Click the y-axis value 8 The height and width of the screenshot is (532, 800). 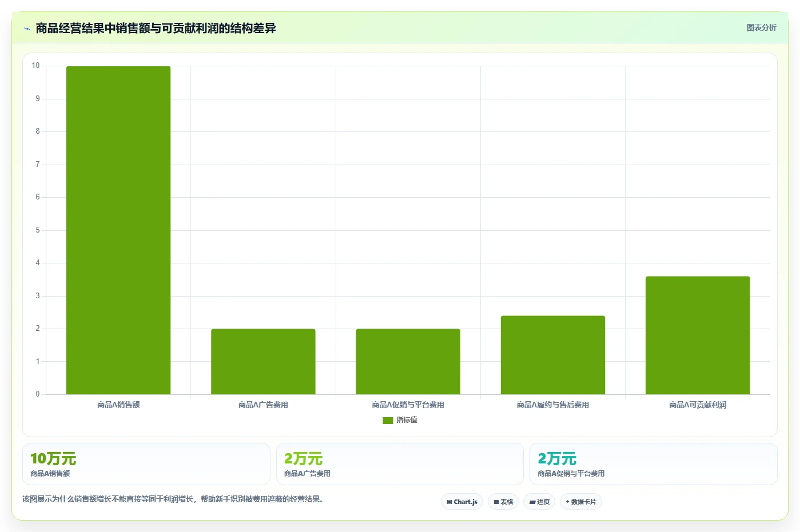pyautogui.click(x=38, y=131)
